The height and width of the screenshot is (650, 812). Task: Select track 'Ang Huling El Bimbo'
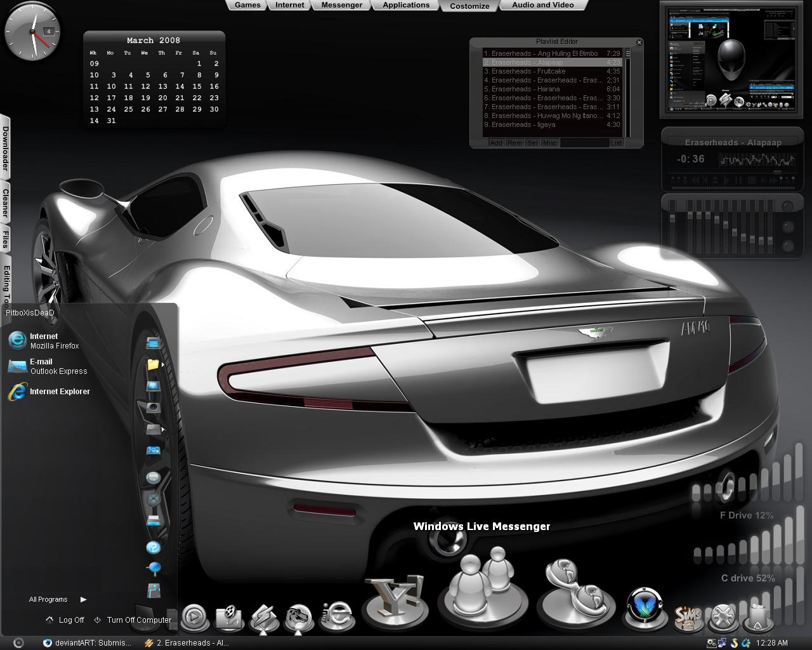tap(551, 53)
